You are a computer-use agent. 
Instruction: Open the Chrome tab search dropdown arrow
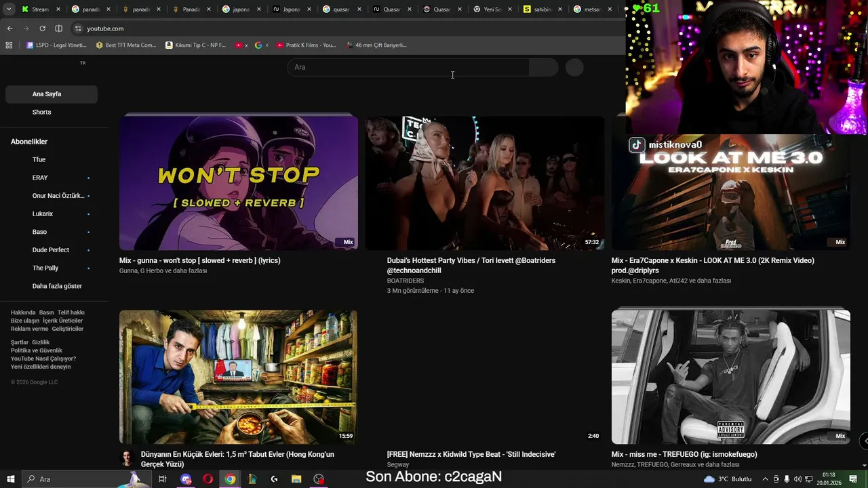click(x=9, y=9)
